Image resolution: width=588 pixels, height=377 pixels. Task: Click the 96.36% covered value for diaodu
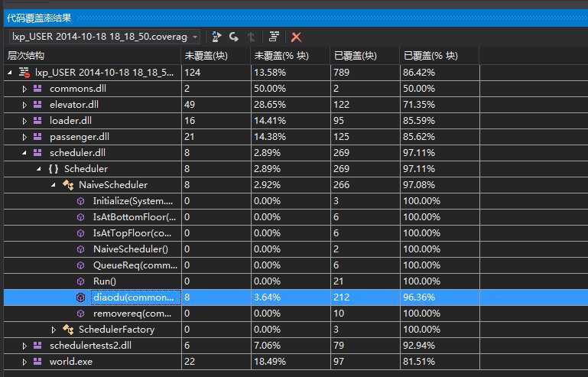[419, 297]
